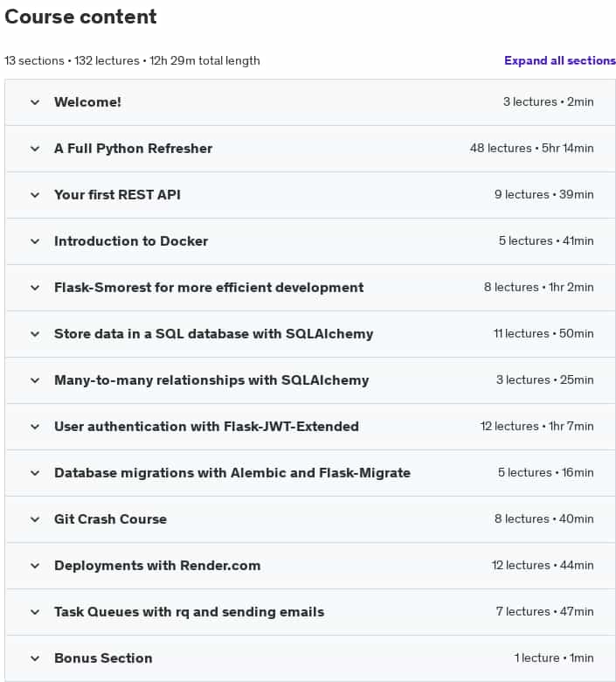Click '5 lectures • 16min' text
The image size is (616, 682).
pos(545,473)
